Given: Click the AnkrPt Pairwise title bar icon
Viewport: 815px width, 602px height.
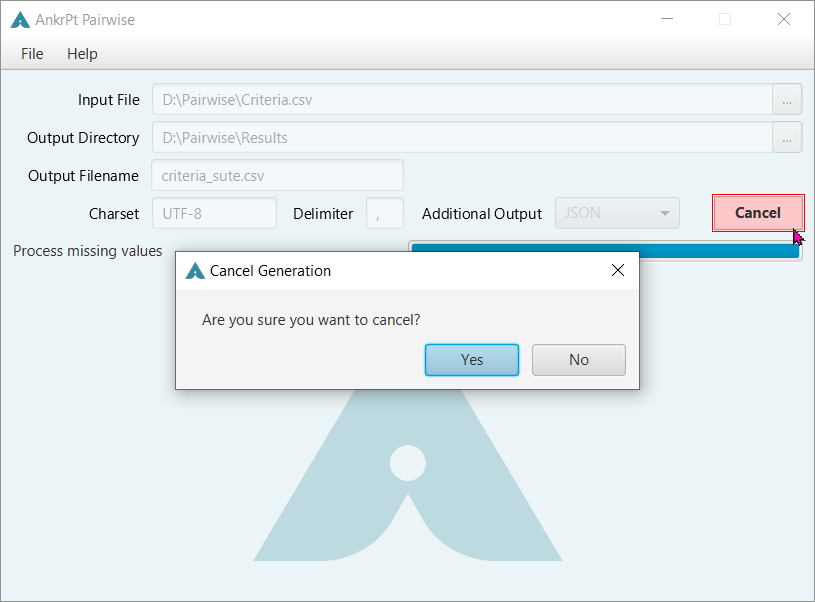Looking at the screenshot, I should (20, 20).
